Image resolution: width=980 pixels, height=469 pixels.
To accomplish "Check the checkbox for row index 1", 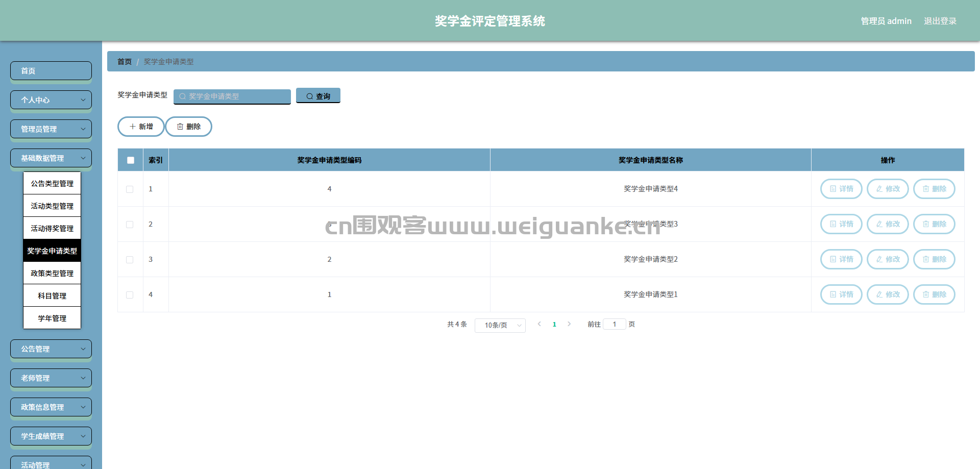I will 130,189.
